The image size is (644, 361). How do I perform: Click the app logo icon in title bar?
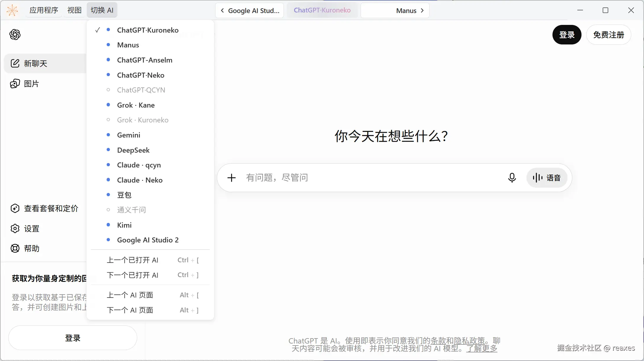tap(12, 10)
